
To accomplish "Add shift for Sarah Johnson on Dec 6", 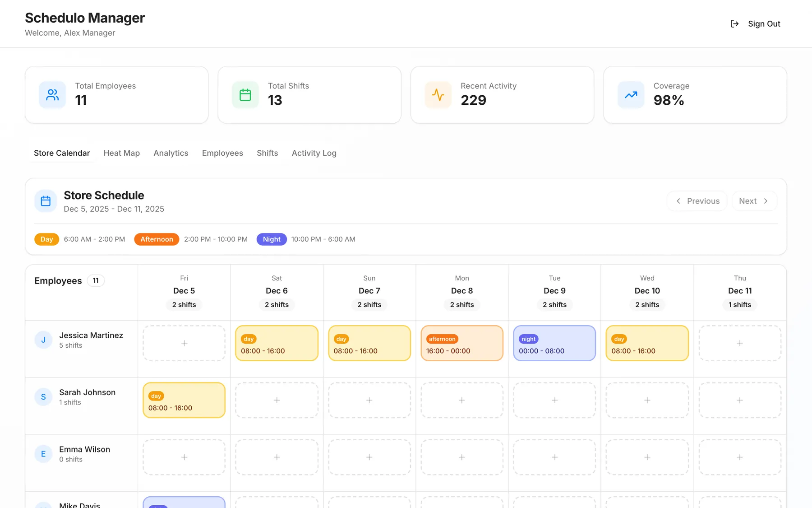I will click(x=277, y=400).
